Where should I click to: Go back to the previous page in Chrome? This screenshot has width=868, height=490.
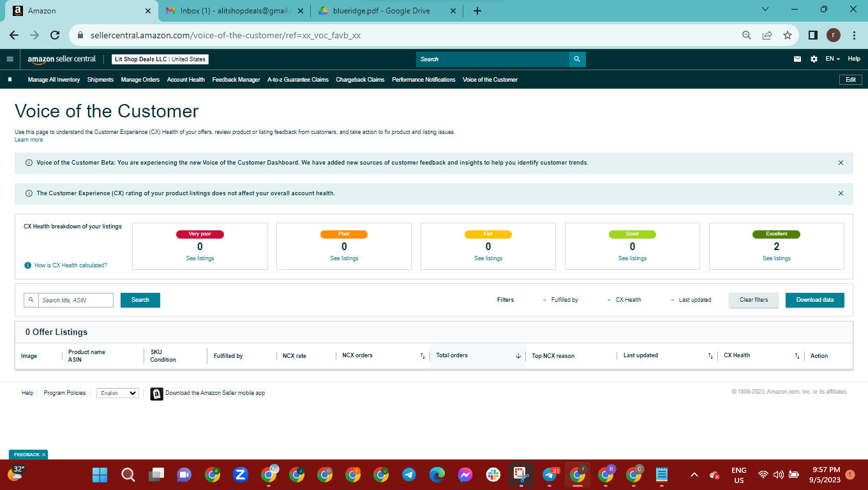pos(14,36)
